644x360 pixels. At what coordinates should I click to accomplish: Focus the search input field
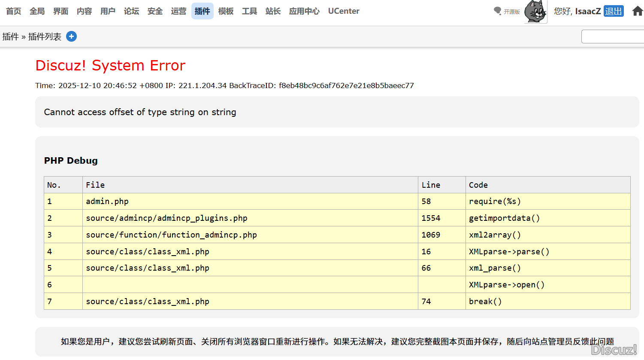point(613,37)
